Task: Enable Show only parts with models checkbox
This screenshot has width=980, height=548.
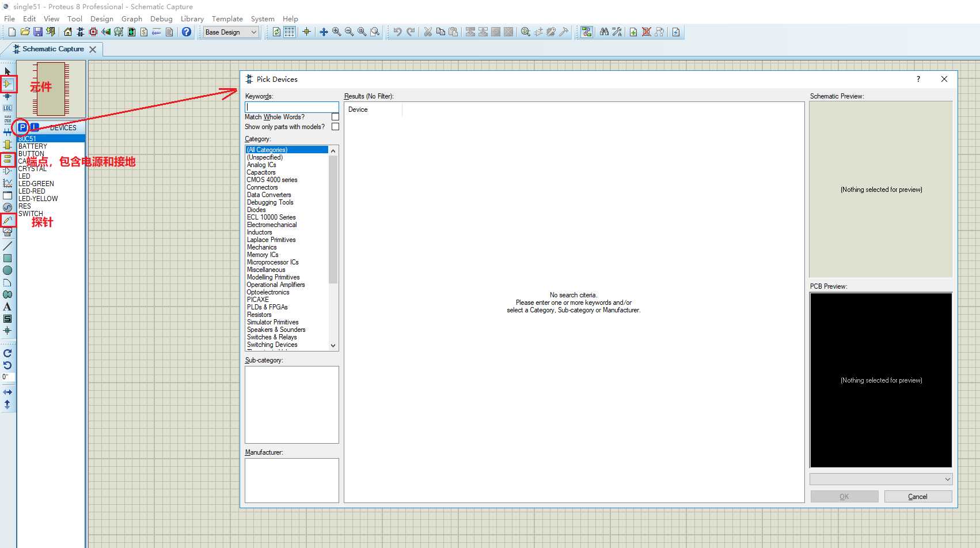Action: (335, 127)
